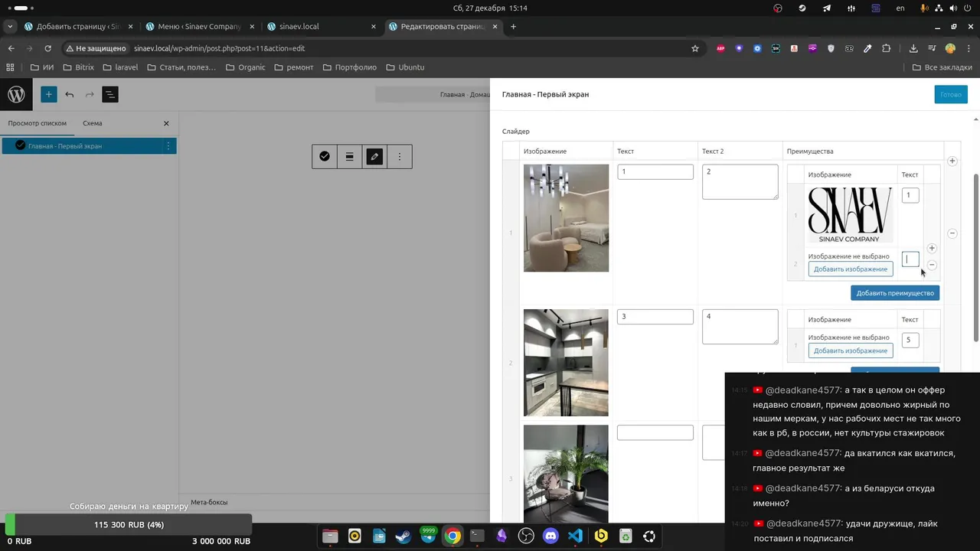980x551 pixels.
Task: Open block toolbar three-dot options
Action: (400, 156)
